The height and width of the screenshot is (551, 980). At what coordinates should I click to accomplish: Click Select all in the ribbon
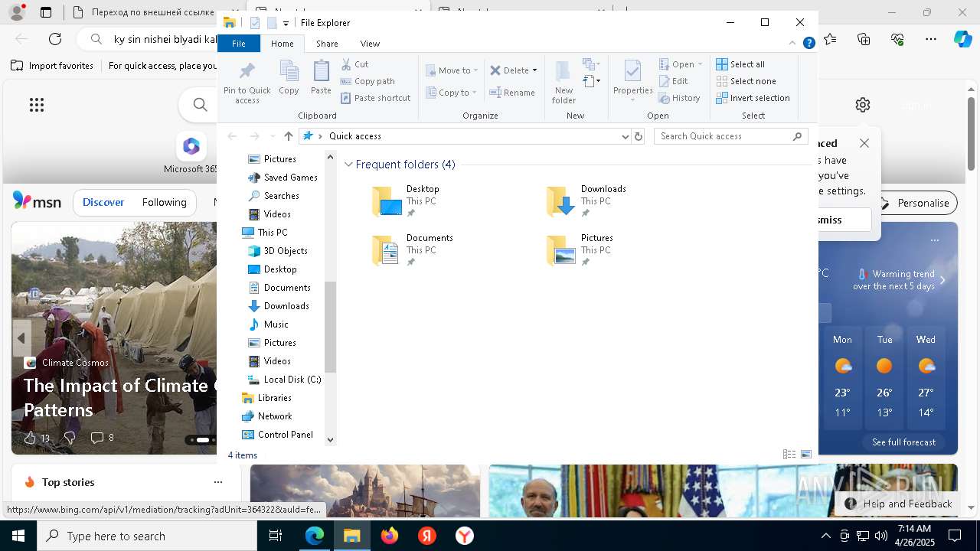pyautogui.click(x=740, y=64)
